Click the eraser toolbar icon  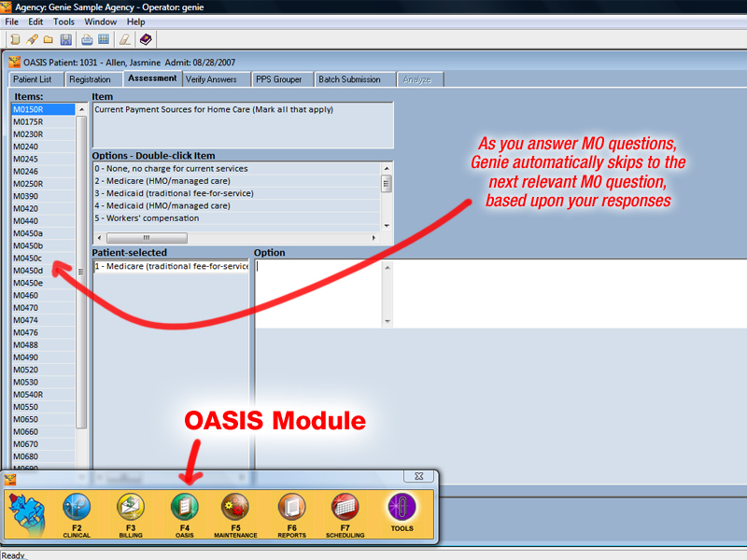tap(125, 39)
